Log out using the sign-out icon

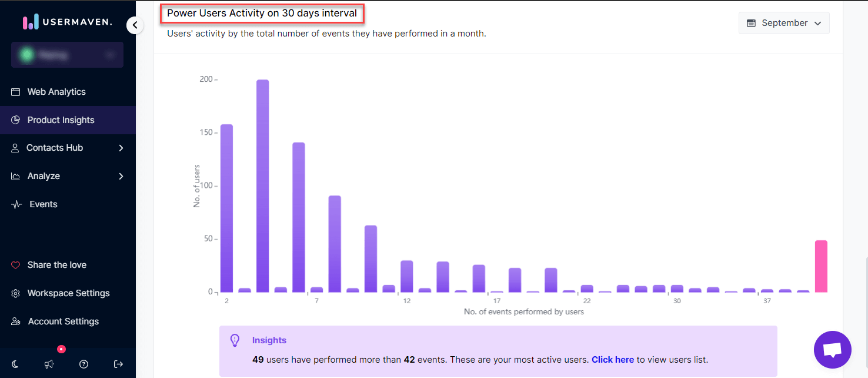118,364
